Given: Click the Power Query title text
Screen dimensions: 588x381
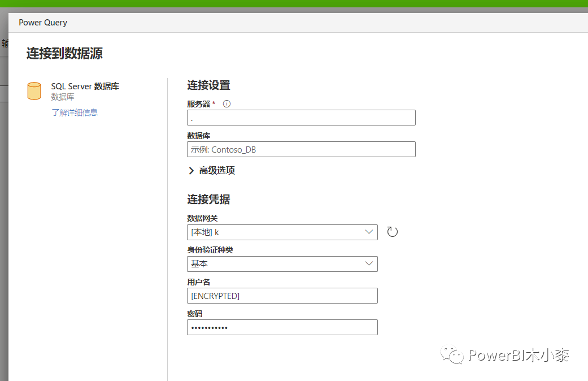Looking at the screenshot, I should (x=43, y=23).
